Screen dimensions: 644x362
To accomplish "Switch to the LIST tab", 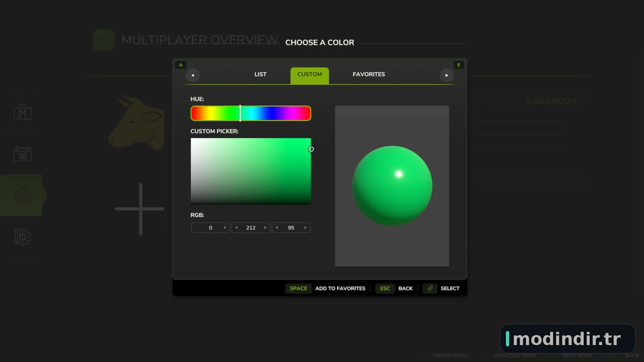I will pos(260,74).
